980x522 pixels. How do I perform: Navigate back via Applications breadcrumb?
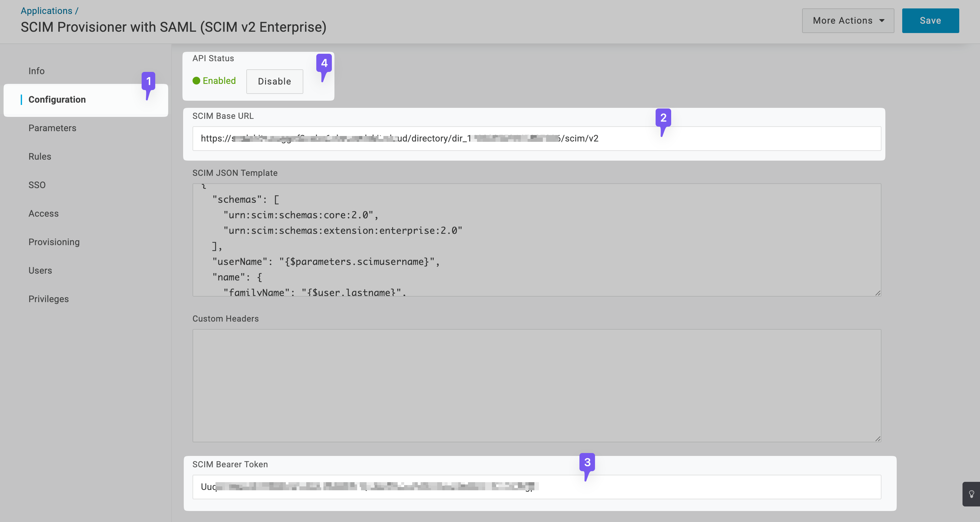pyautogui.click(x=46, y=10)
